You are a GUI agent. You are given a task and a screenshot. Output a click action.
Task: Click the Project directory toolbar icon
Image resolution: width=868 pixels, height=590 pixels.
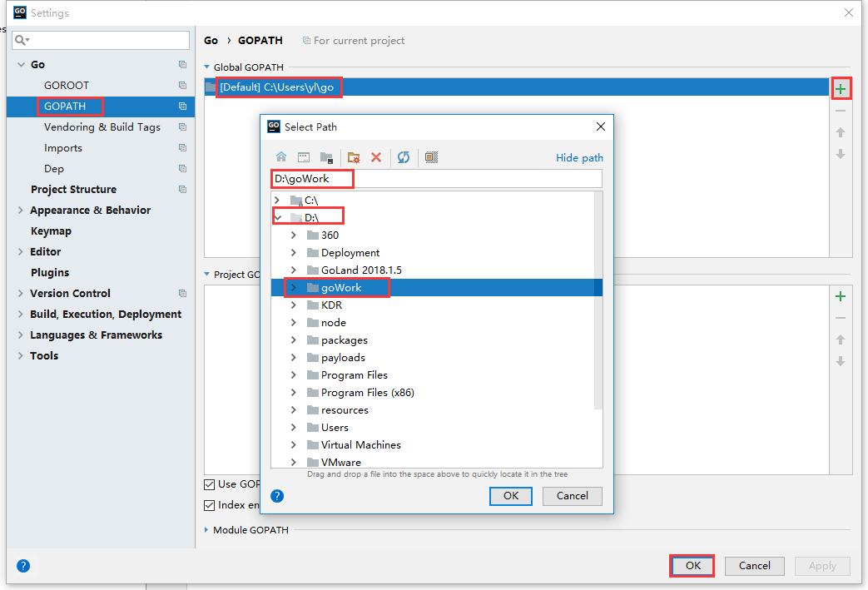326,158
